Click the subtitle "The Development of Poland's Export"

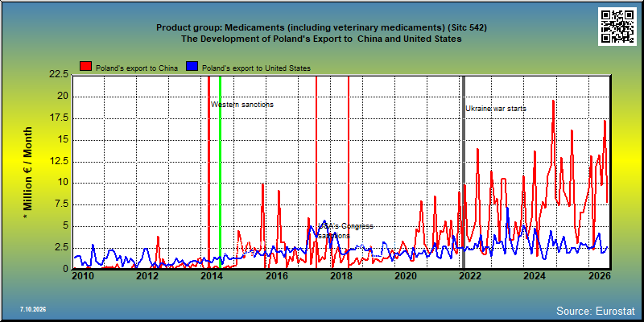321,39
